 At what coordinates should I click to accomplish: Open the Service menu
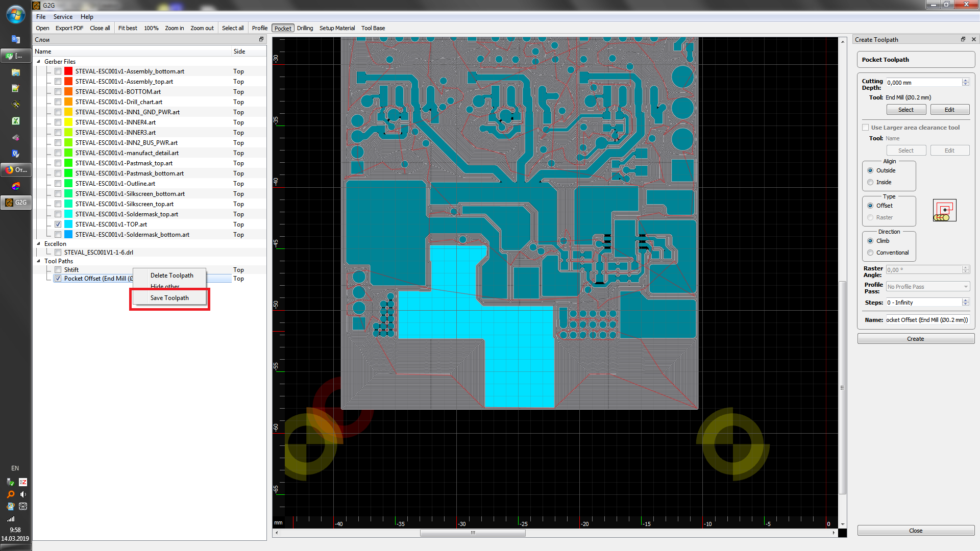(x=63, y=17)
